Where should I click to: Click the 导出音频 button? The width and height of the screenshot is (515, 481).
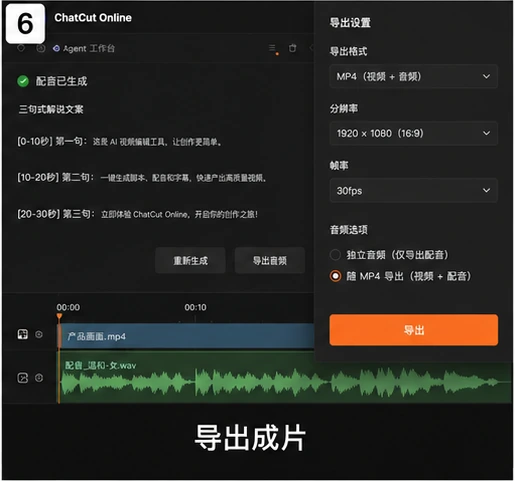pos(270,261)
